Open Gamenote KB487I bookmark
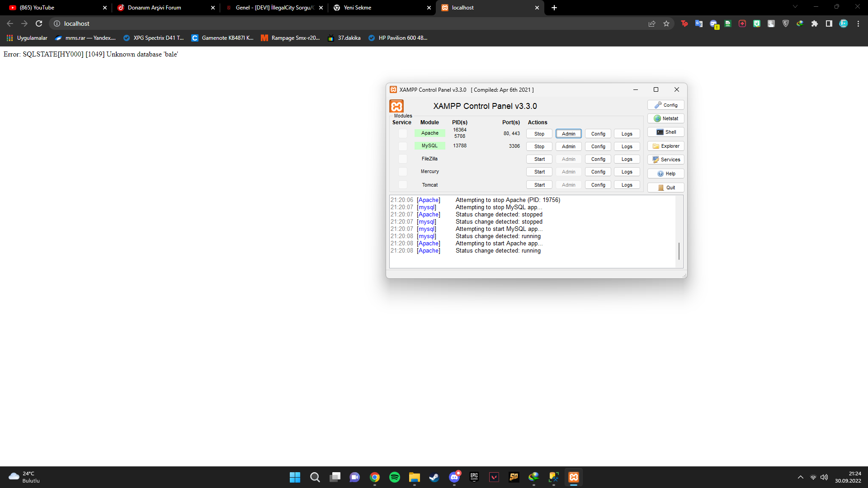The height and width of the screenshot is (488, 868). pyautogui.click(x=222, y=38)
